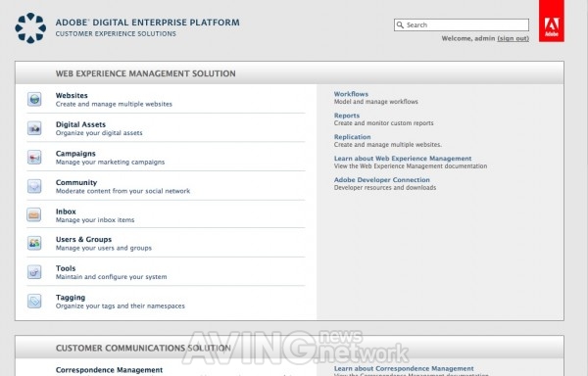Open Users & Groups

tap(83, 239)
